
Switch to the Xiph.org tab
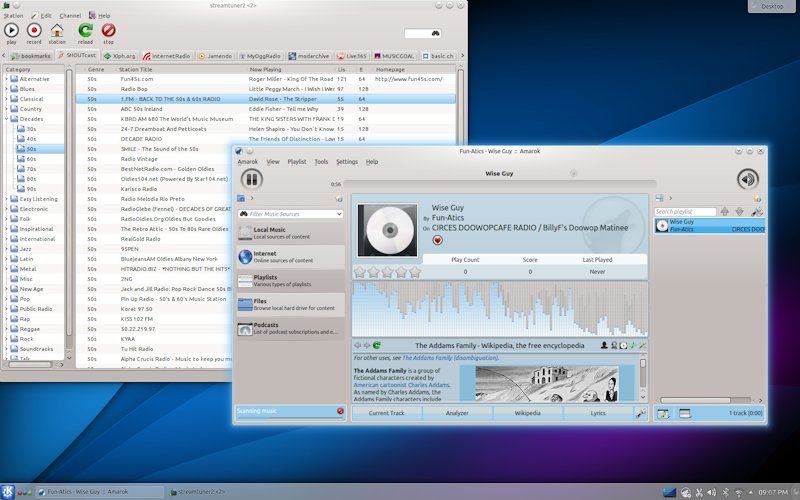119,56
